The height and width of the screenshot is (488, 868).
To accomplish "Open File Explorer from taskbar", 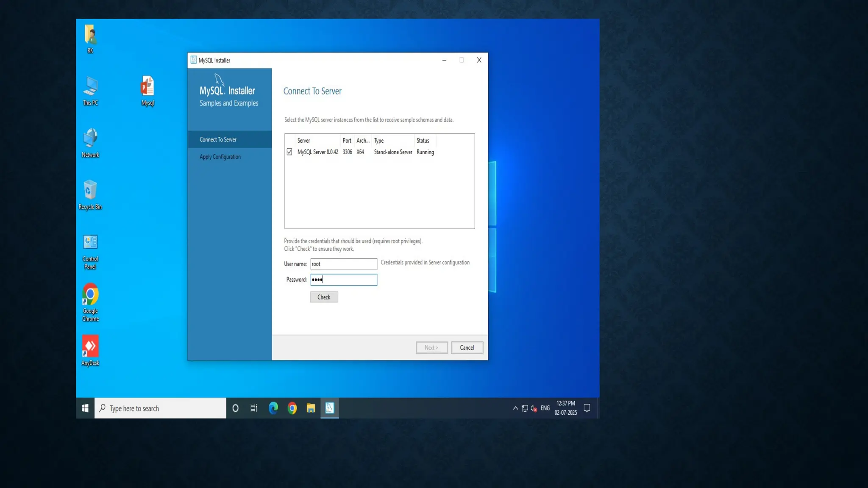I will pyautogui.click(x=311, y=408).
